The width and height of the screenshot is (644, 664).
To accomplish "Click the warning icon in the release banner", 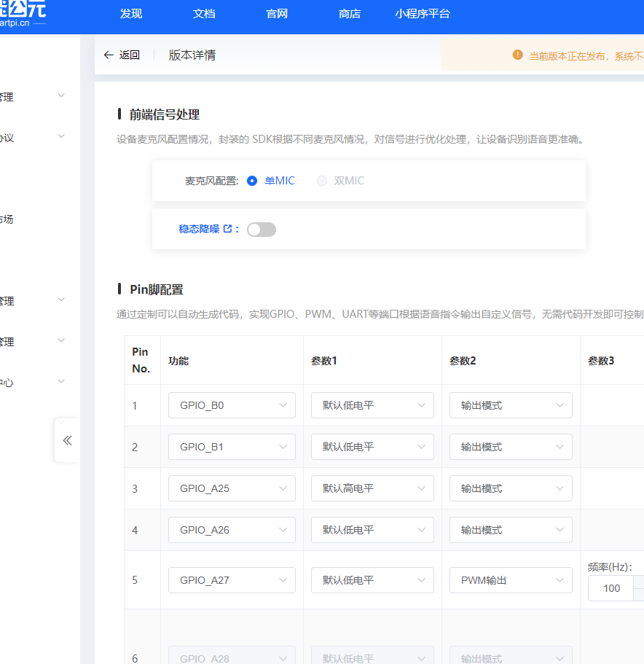I will [518, 55].
